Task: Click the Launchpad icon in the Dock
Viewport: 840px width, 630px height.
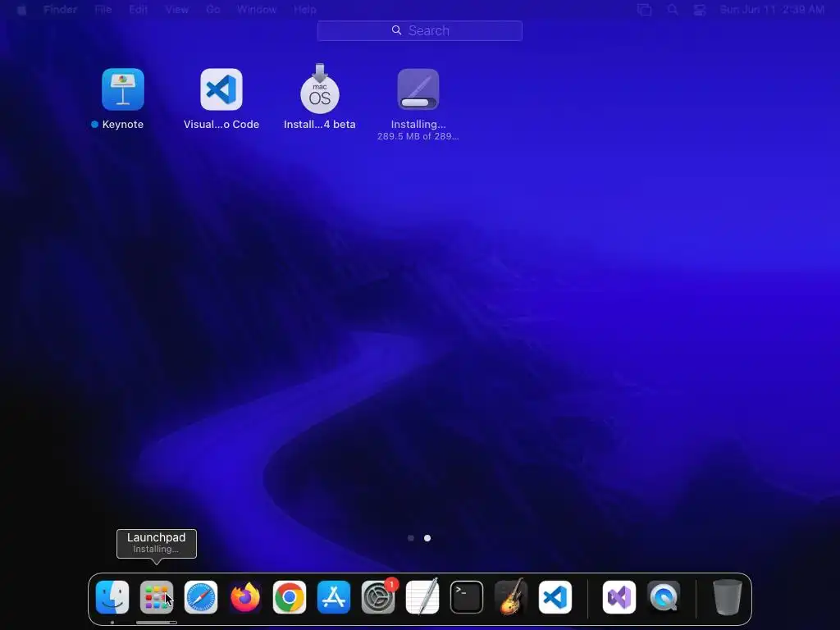Action: (157, 597)
